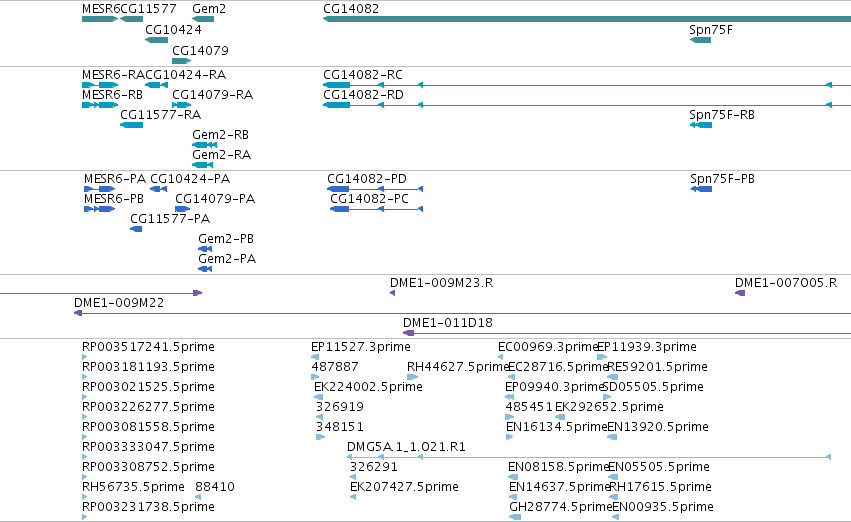Select the CG14082-RC transcript label
Image resolution: width=851 pixels, height=522 pixels.
363,75
